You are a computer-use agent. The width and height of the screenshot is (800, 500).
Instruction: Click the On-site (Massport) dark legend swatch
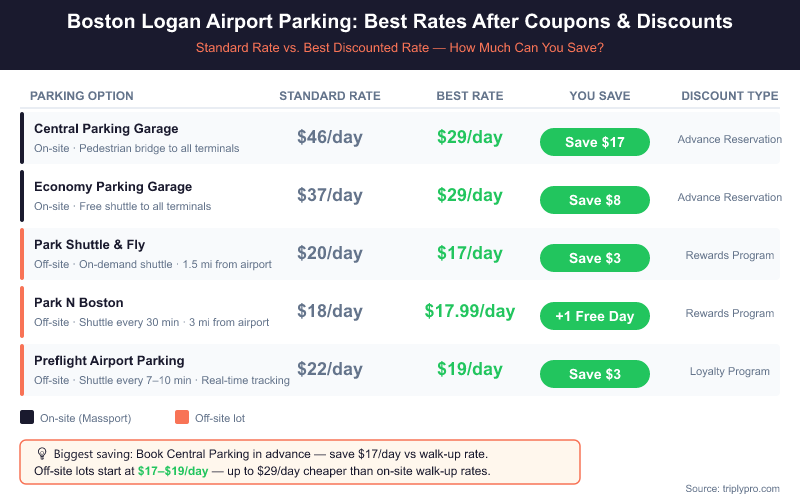click(27, 417)
